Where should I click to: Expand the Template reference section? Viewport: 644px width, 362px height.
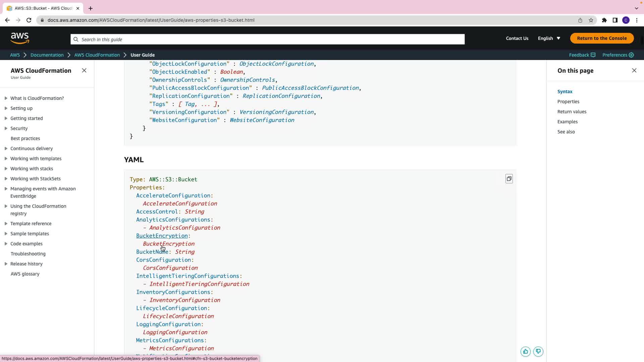6,224
